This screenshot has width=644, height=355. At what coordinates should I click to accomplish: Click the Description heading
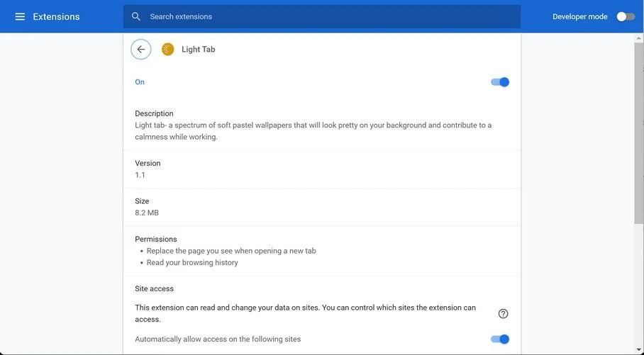click(x=154, y=113)
